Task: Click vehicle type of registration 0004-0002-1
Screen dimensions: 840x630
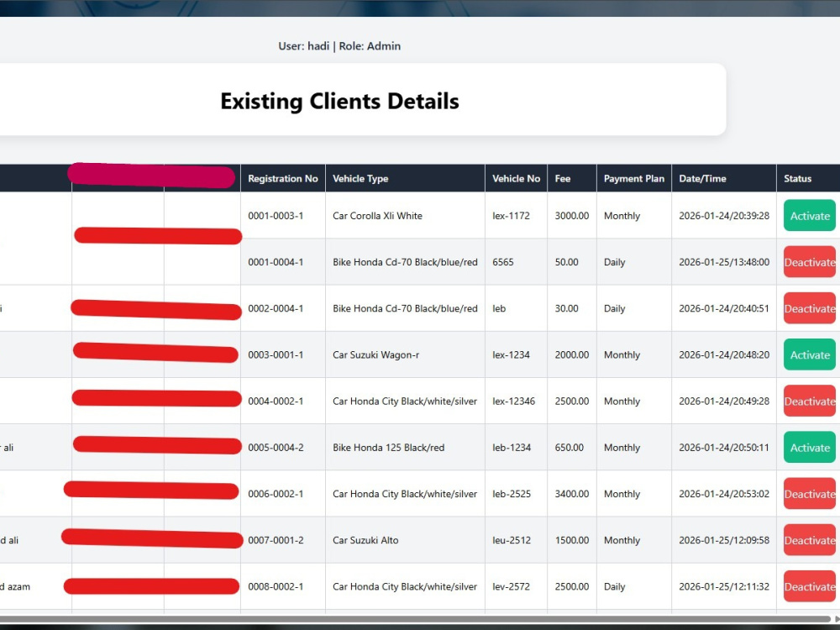Action: (x=405, y=402)
